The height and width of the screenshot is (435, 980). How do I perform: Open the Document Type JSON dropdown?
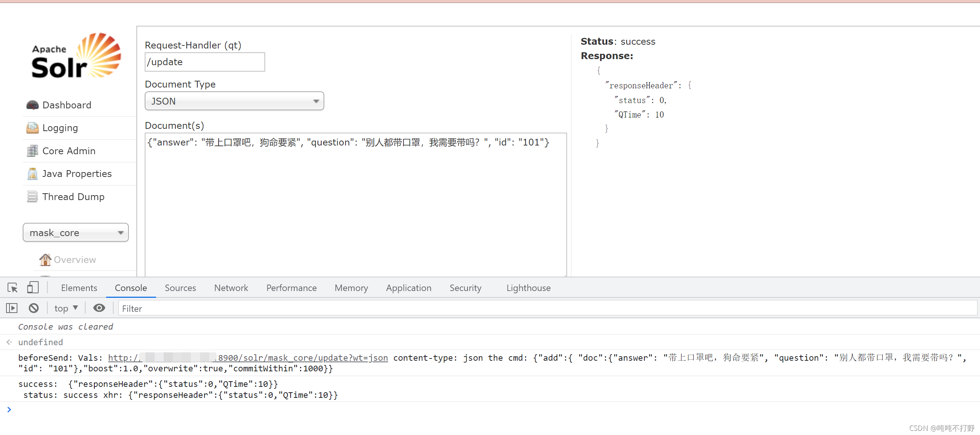click(234, 101)
